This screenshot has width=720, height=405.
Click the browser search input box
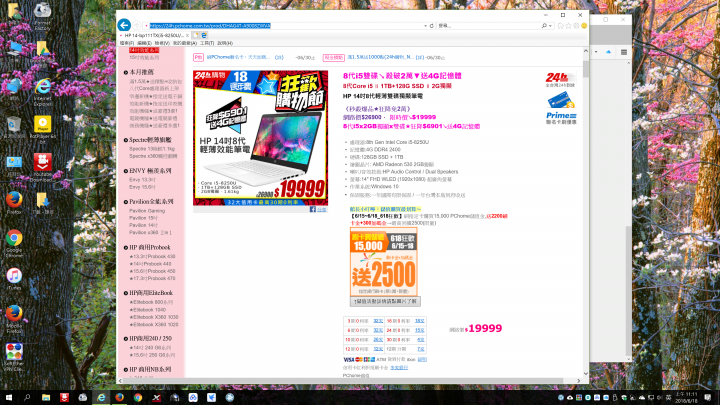click(489, 26)
